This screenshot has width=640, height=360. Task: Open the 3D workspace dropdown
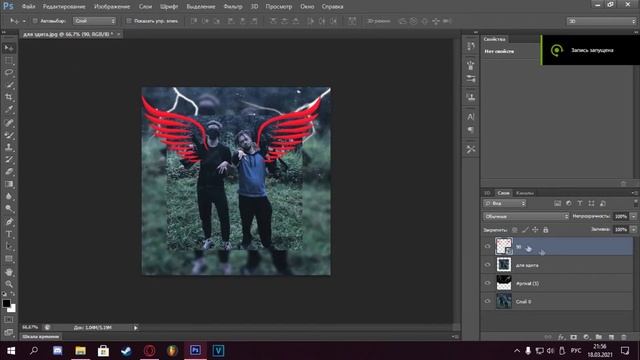pos(601,21)
